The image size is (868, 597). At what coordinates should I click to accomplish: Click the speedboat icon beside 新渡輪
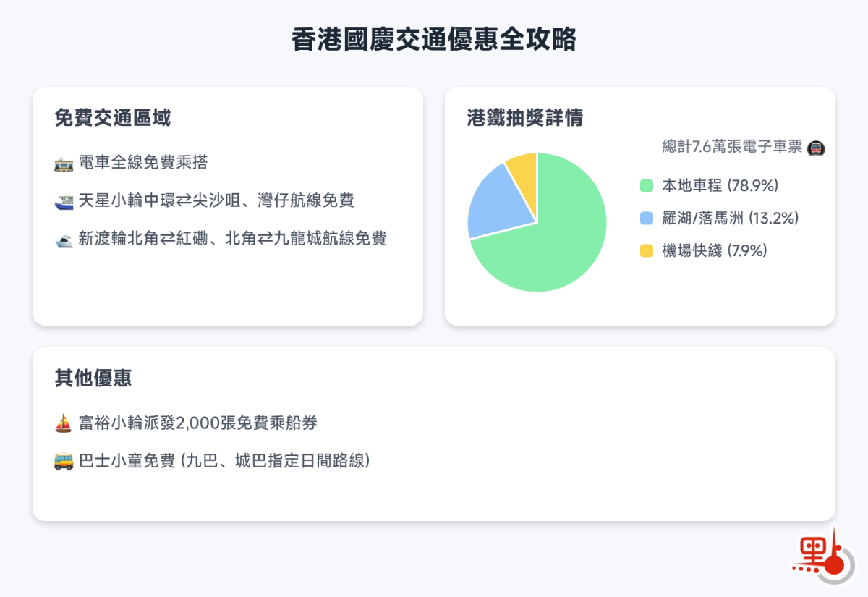(64, 239)
